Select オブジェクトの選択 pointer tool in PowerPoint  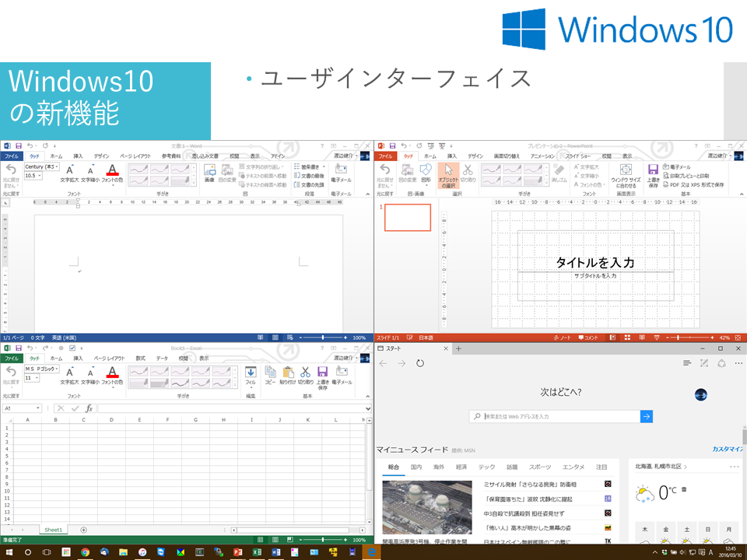coord(448,175)
